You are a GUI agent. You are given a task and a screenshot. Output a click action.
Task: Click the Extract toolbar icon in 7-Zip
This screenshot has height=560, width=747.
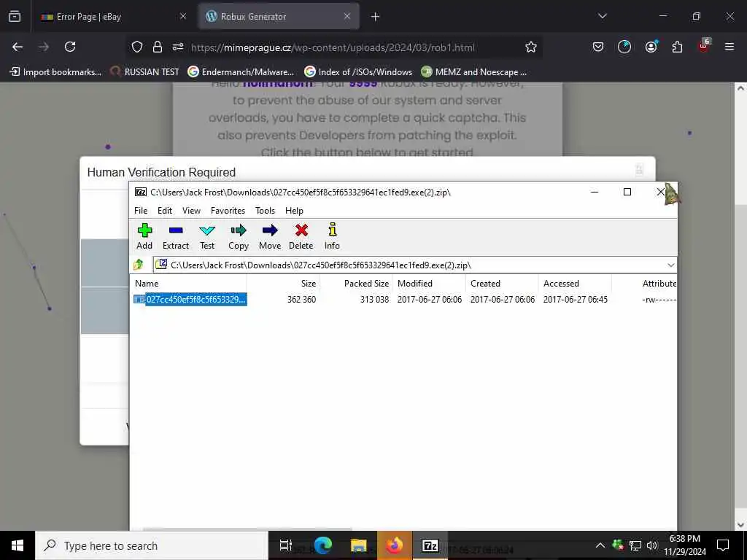(176, 236)
